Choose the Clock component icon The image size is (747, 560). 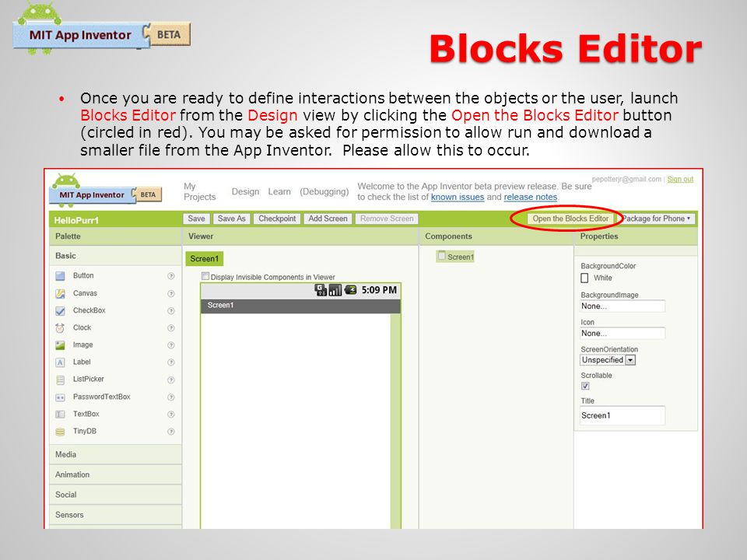coord(60,328)
